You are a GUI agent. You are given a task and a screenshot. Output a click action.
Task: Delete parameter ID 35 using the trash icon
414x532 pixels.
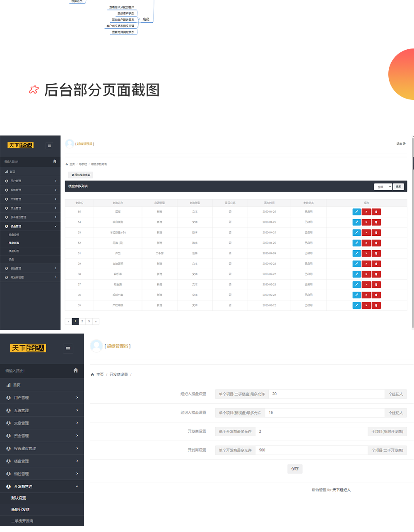pos(376,305)
